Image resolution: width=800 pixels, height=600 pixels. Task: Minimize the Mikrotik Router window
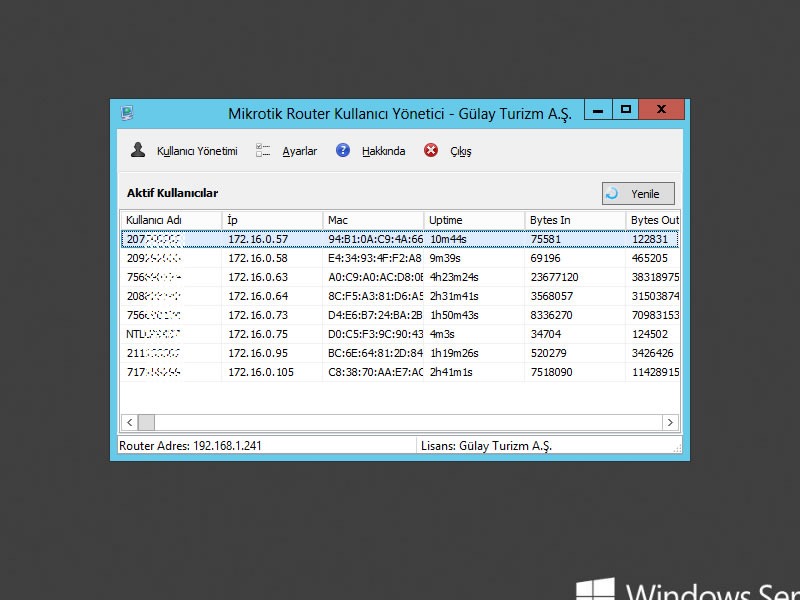pos(598,110)
